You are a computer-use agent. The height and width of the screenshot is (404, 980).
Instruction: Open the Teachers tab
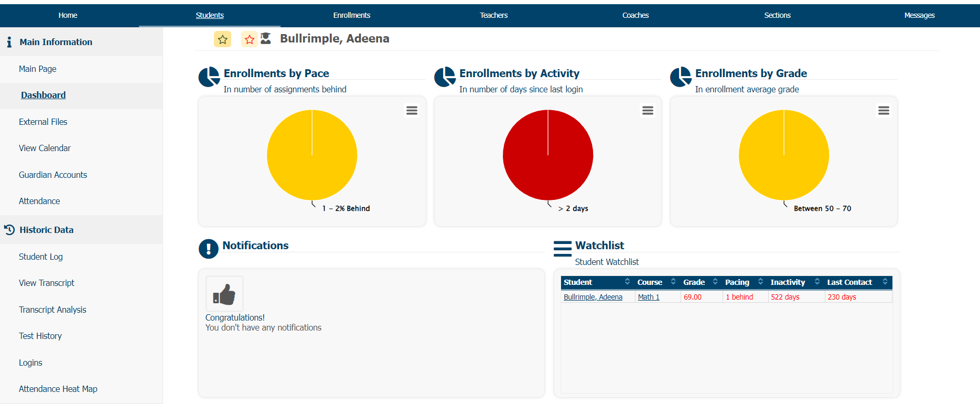[493, 15]
